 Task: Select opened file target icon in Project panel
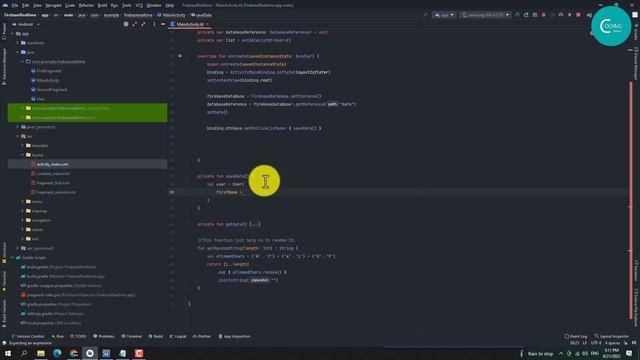coord(126,24)
